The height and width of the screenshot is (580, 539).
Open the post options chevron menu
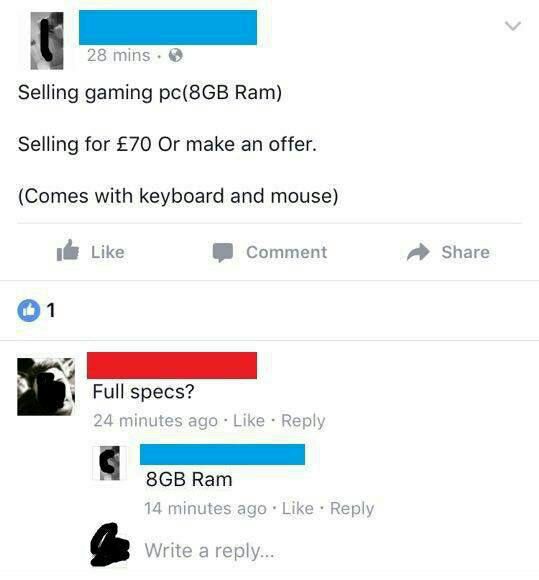(513, 26)
